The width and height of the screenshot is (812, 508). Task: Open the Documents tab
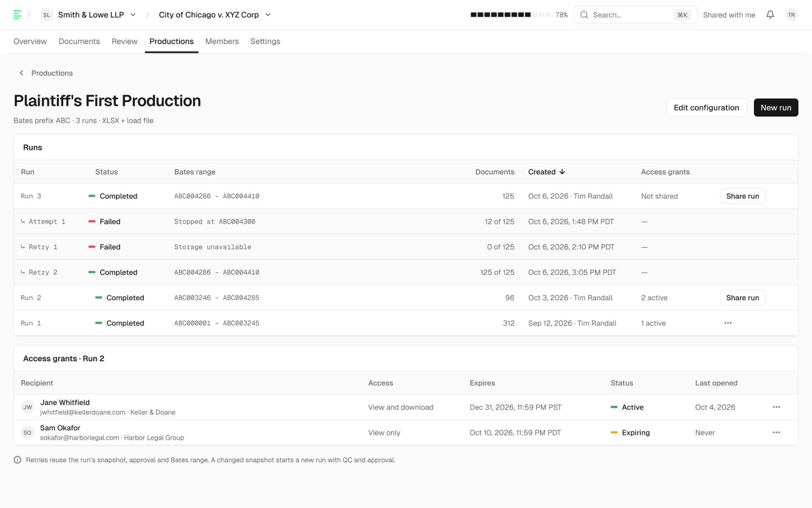(x=79, y=41)
